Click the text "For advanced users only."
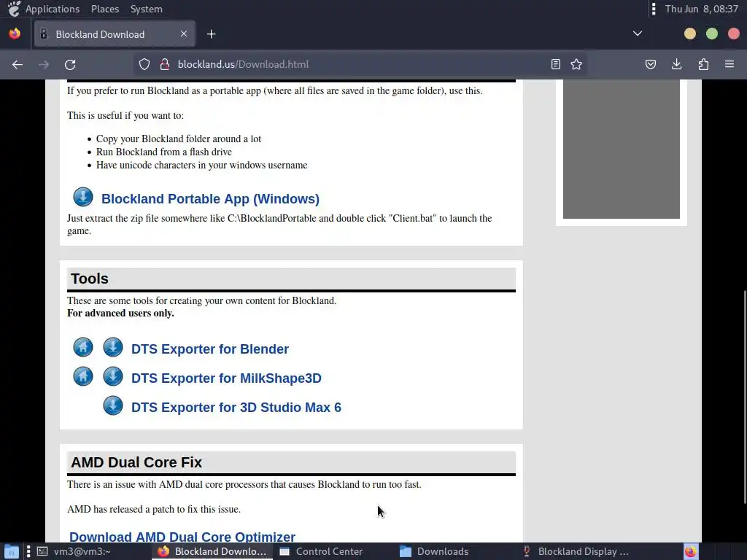 tap(120, 314)
